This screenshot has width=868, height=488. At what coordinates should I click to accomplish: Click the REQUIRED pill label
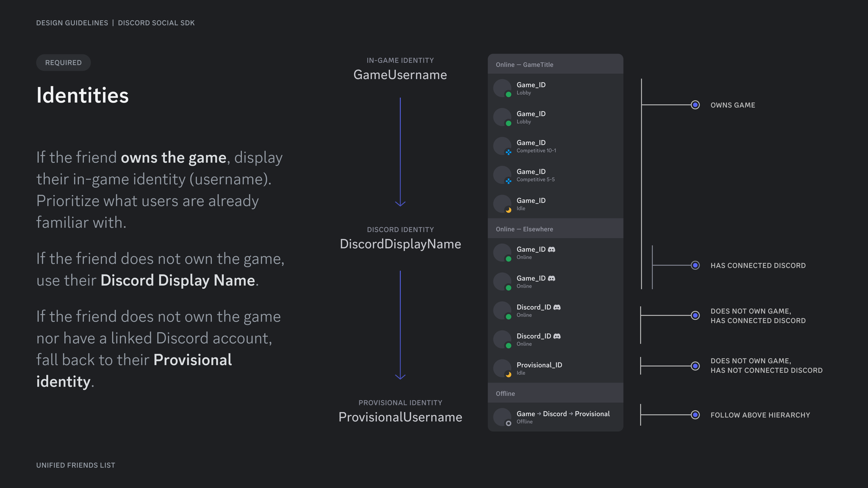[x=63, y=63]
